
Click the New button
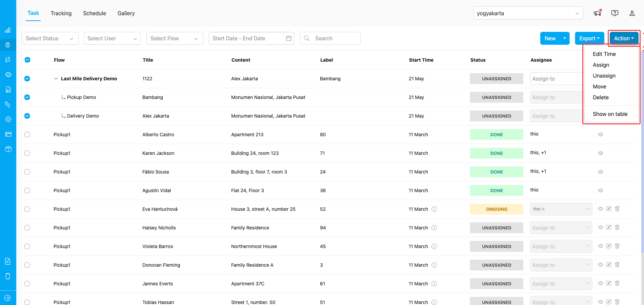tap(550, 38)
